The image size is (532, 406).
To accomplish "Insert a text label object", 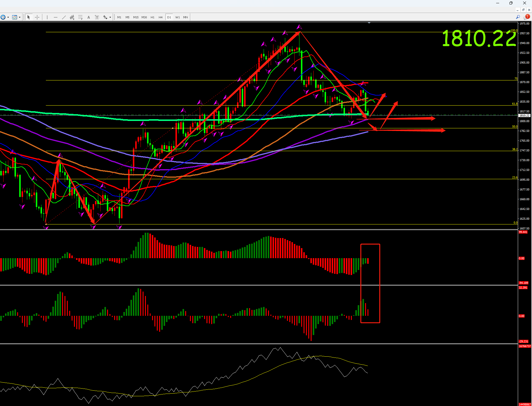I will click(97, 17).
